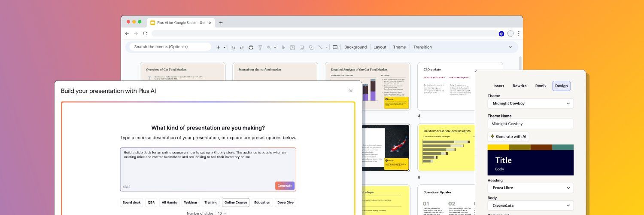Select the Plus AI for Google Slides browser tab
Viewport: 644px width, 215px height.
coord(180,23)
